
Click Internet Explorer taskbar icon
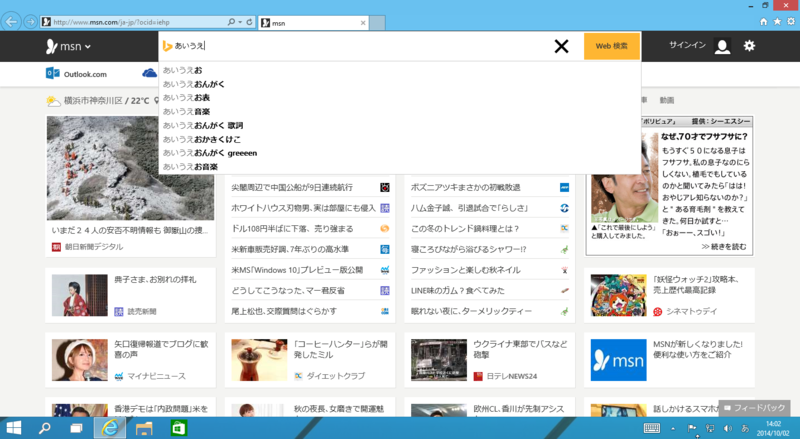click(x=109, y=428)
